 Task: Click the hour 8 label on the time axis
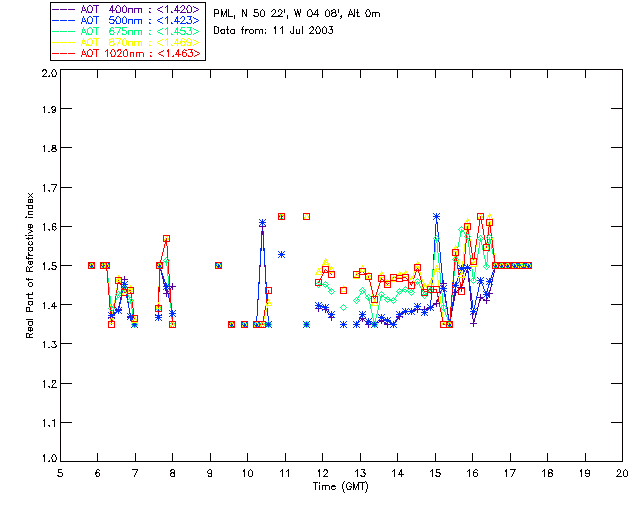[x=173, y=473]
